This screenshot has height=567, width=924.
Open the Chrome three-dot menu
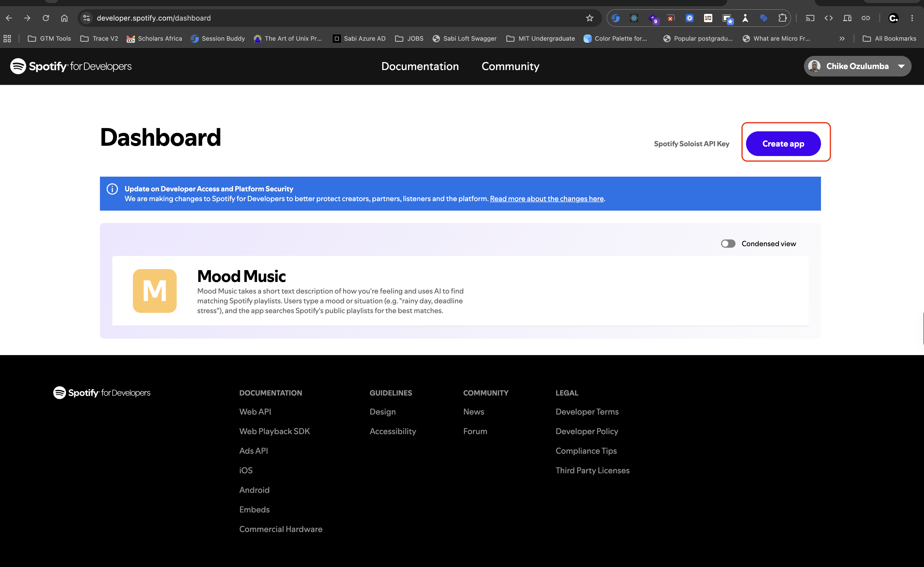pos(912,18)
